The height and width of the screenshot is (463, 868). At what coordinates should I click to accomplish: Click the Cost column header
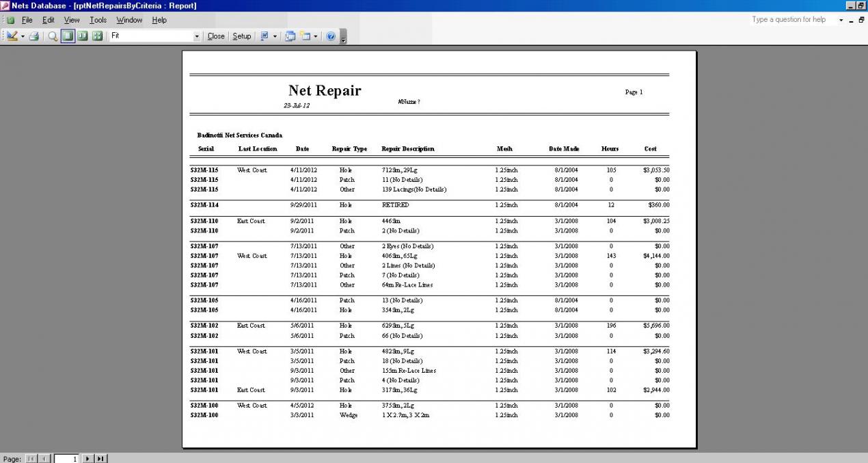pos(650,148)
